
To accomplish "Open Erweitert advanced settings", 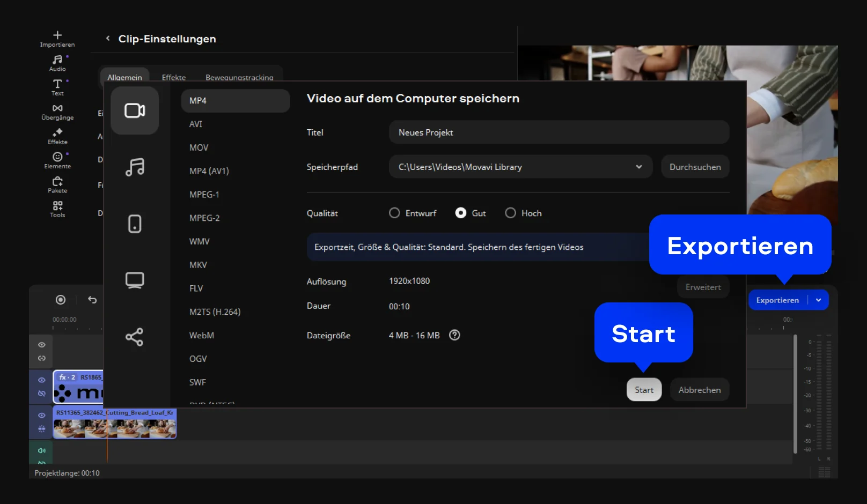I will coord(703,287).
